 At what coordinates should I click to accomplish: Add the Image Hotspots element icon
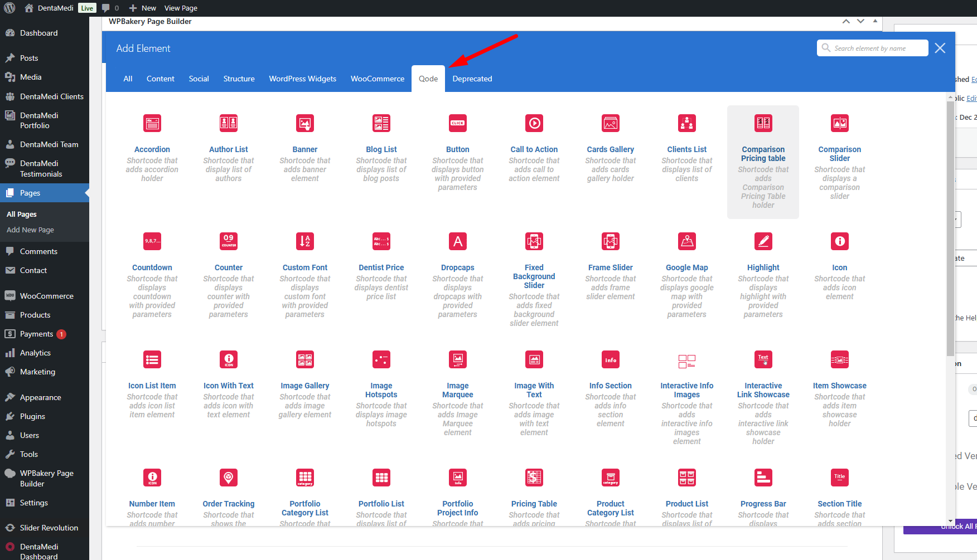click(381, 359)
